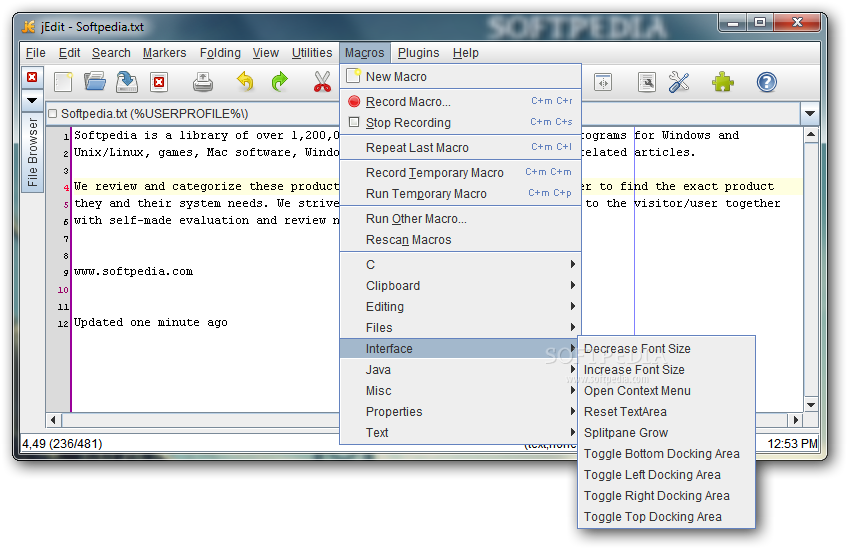Open the Search menu

[111, 53]
